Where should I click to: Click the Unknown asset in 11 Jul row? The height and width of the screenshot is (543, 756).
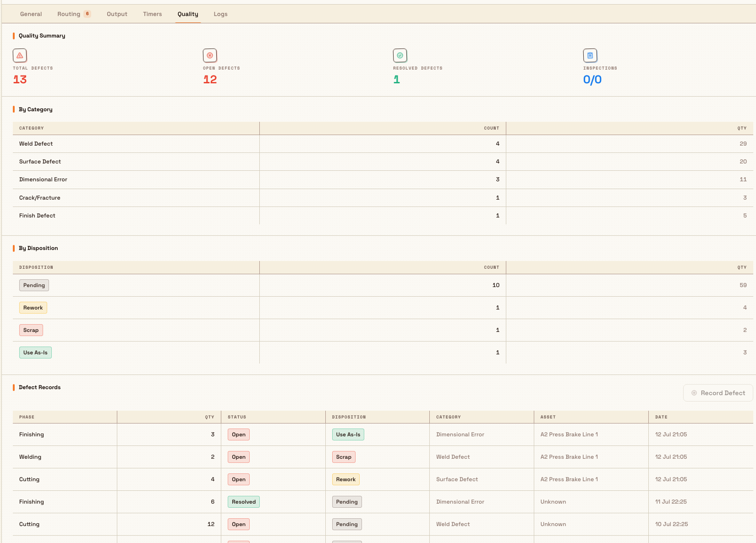click(x=553, y=502)
